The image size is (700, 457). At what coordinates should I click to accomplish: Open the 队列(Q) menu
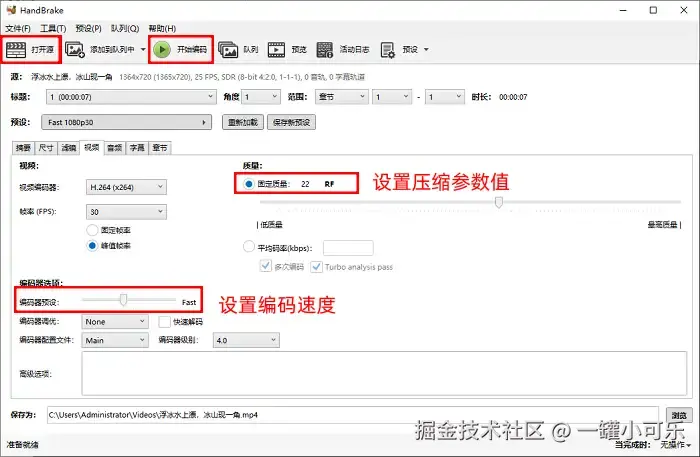(125, 29)
